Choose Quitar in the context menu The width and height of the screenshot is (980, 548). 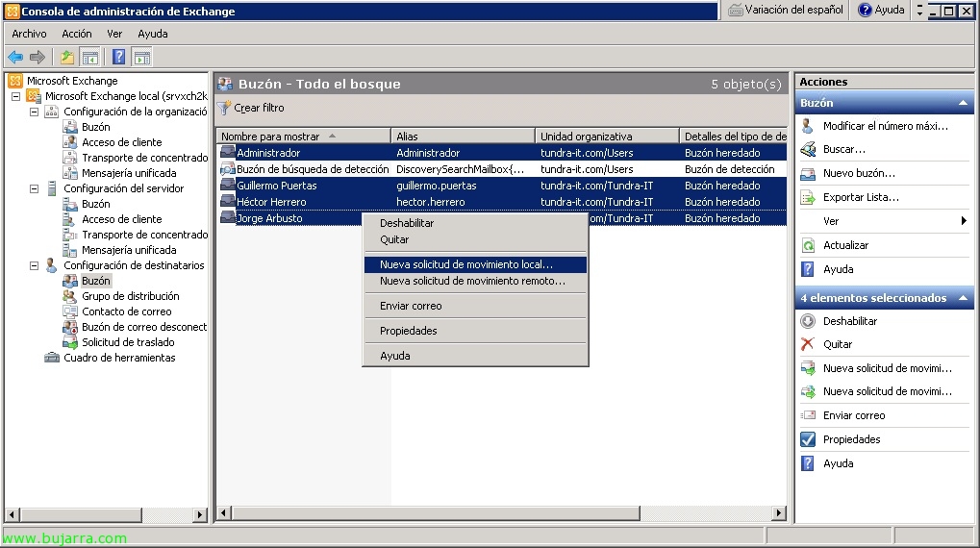click(x=475, y=239)
